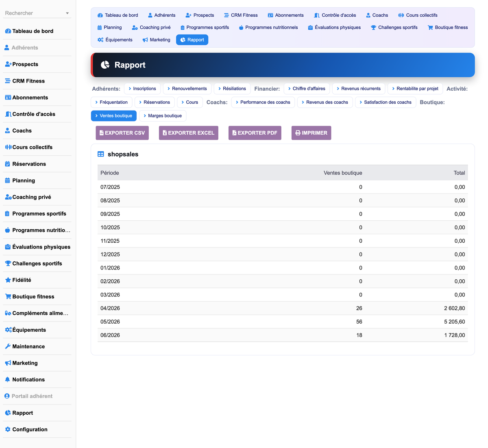
Task: Open the Inscriptions report chevron link
Action: 142,89
